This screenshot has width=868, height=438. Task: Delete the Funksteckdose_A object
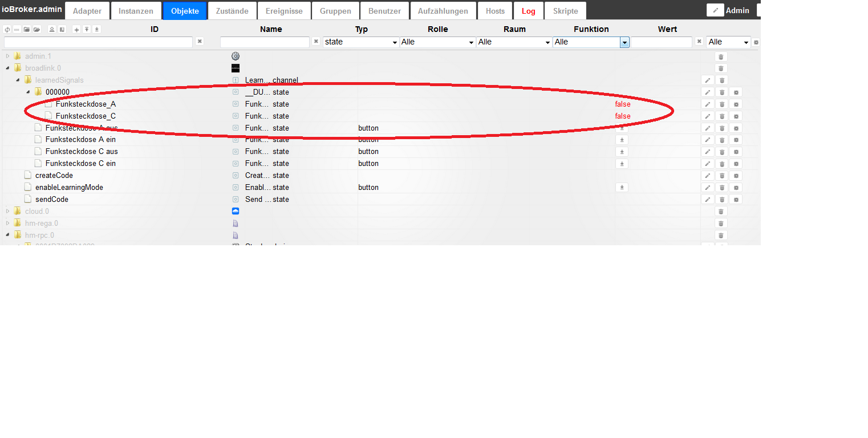point(721,104)
